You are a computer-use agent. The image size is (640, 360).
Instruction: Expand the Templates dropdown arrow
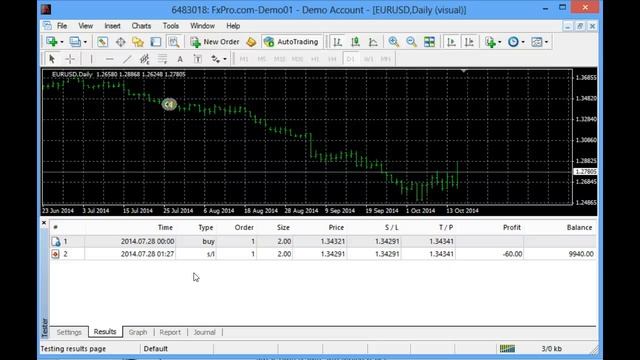pos(546,42)
